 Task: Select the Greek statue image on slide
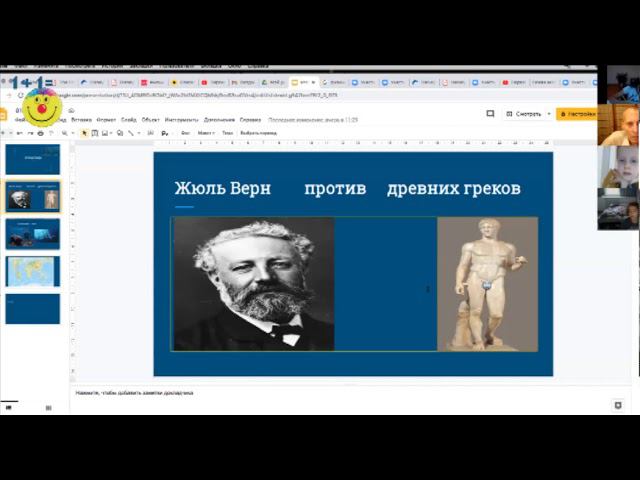click(x=487, y=284)
